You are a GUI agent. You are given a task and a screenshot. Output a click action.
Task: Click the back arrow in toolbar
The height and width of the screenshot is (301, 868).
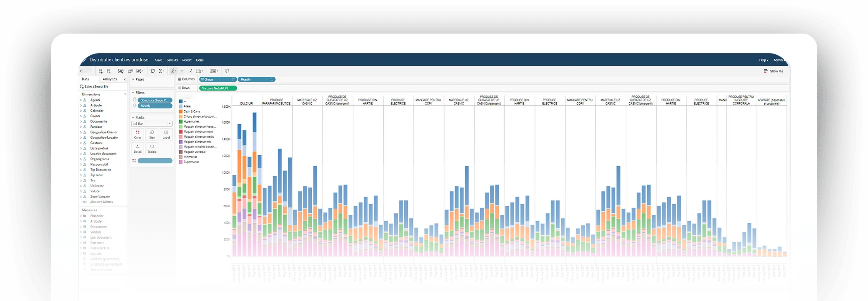pyautogui.click(x=82, y=71)
